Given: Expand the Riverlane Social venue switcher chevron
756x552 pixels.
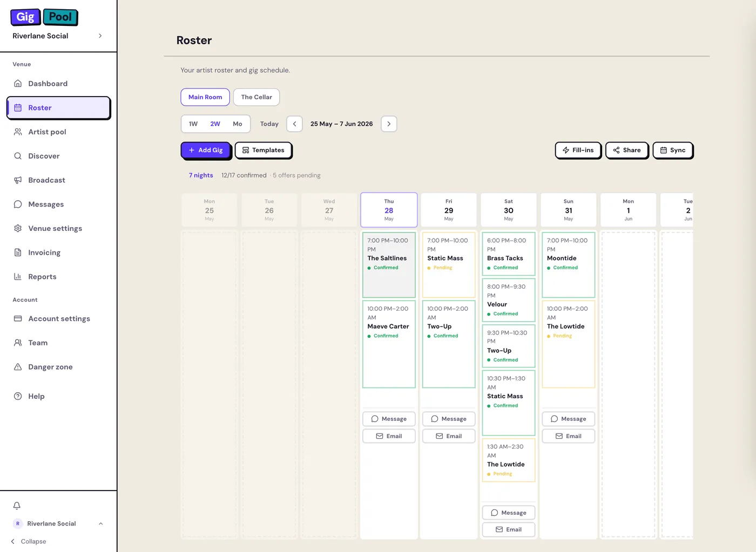Looking at the screenshot, I should coord(100,36).
